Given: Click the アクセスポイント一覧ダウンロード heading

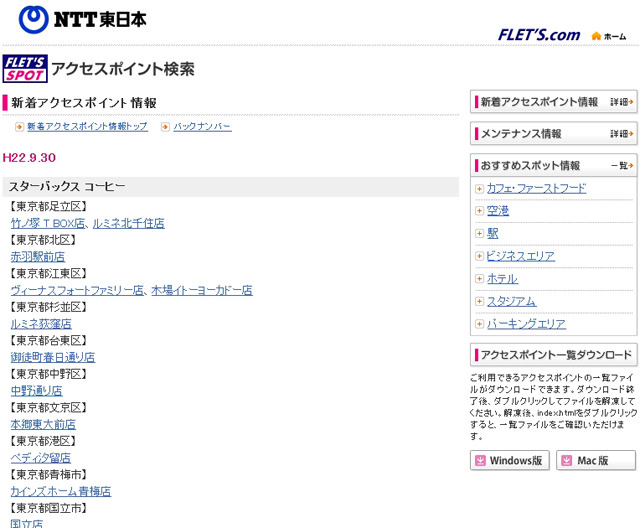Looking at the screenshot, I should (553, 355).
